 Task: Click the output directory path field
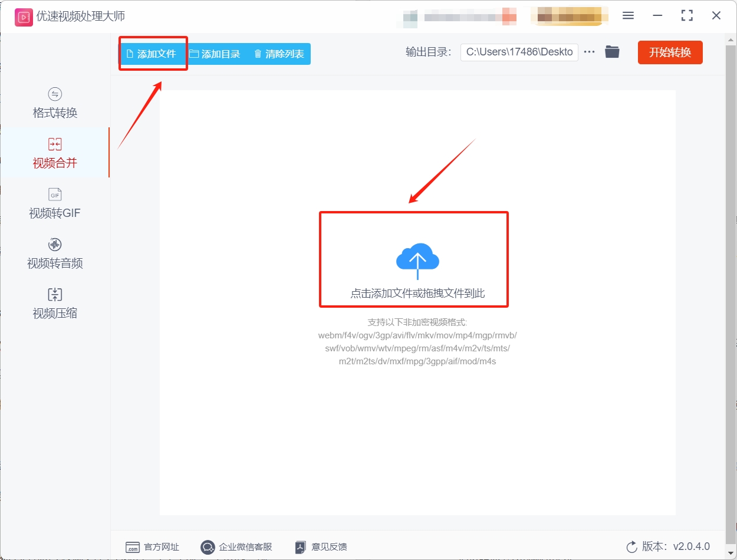[x=519, y=52]
